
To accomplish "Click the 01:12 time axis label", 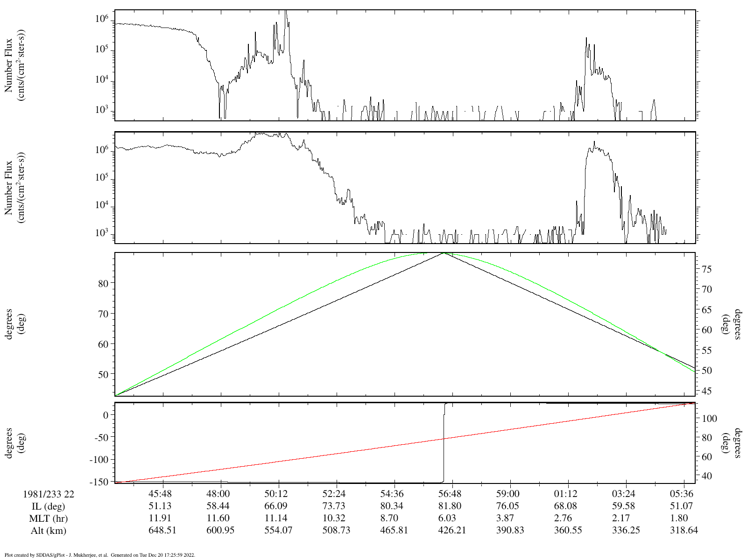I will pos(565,494).
